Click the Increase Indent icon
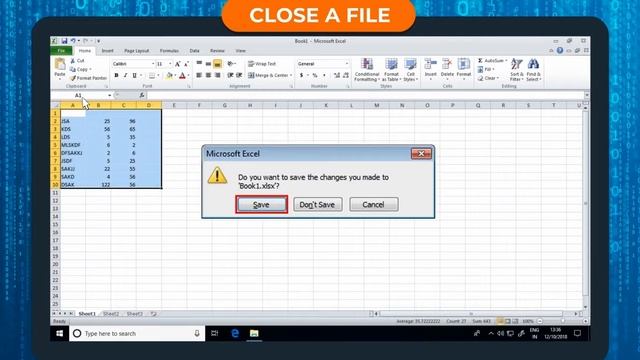Screen dimensions: 640x360 [239, 75]
